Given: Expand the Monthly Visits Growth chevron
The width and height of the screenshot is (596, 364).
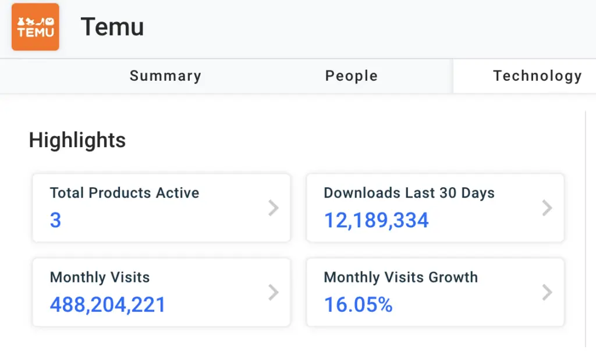Looking at the screenshot, I should (x=547, y=292).
